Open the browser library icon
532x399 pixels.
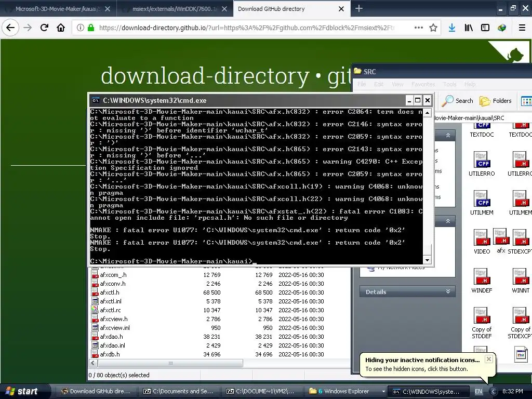click(x=469, y=28)
